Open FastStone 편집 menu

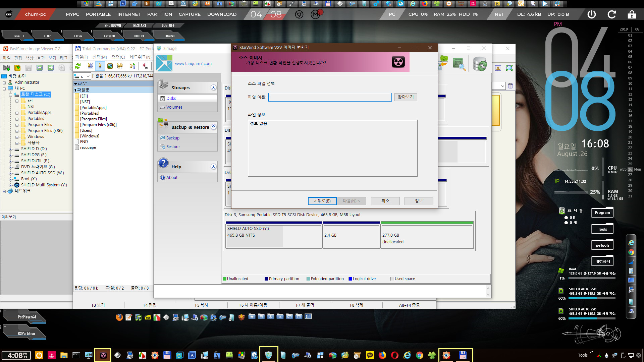tap(18, 58)
